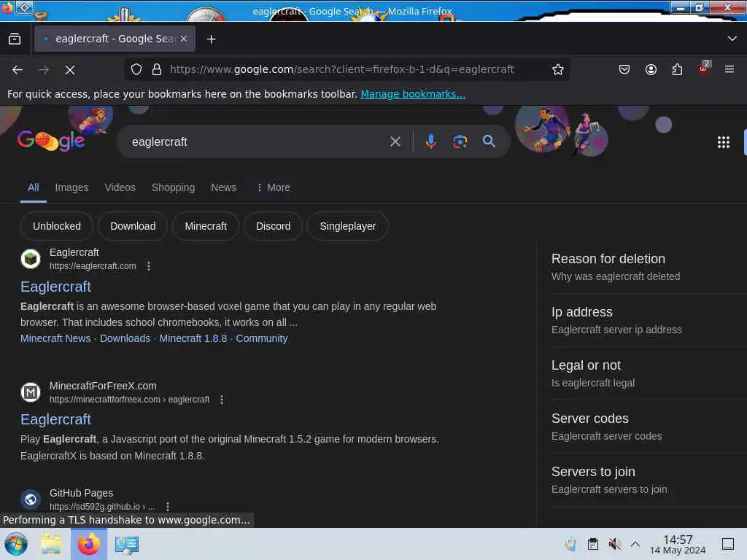Switch to the Videos tab
This screenshot has width=747, height=560.
[120, 187]
